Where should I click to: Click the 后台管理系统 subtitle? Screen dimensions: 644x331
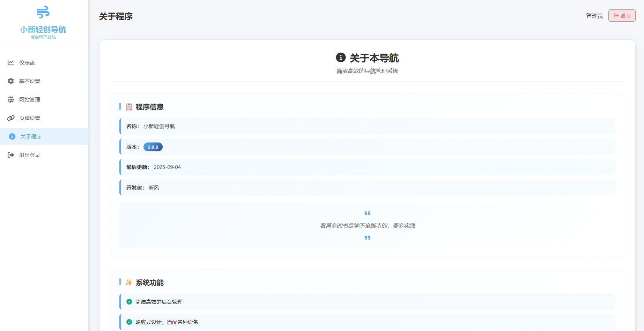coord(43,37)
